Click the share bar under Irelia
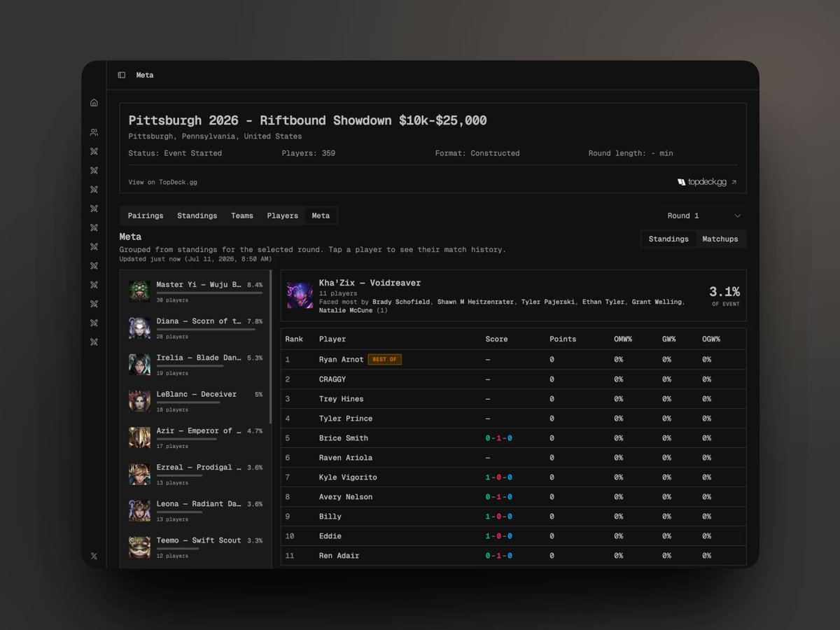Viewport: 840px width, 630px height. tap(190, 365)
